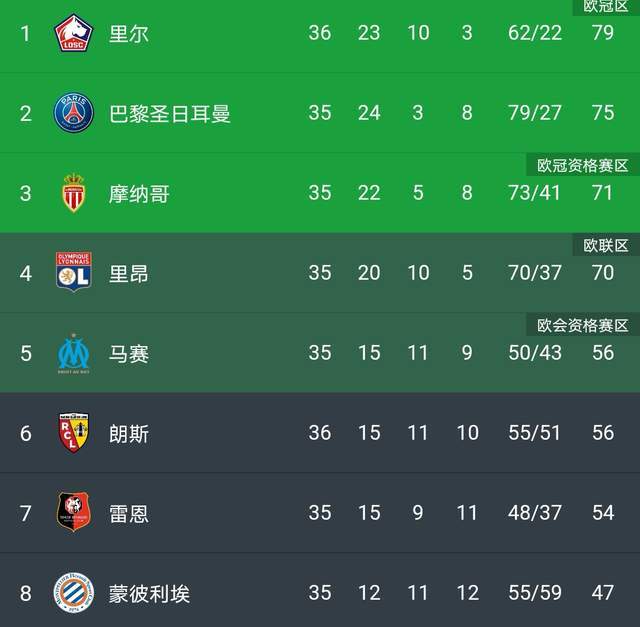Tap the 欧联区 zone tag
The image size is (640, 627).
(x=606, y=245)
